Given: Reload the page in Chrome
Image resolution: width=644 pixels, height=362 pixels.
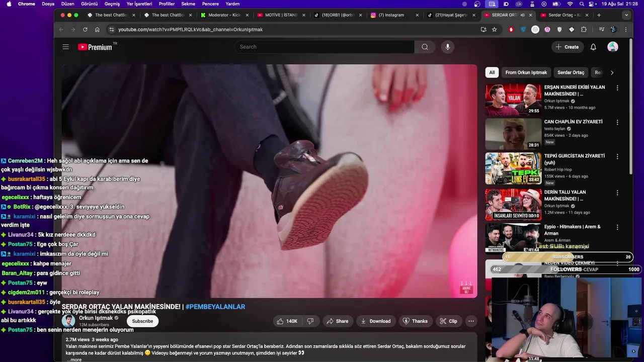Looking at the screenshot, I should click(x=85, y=30).
